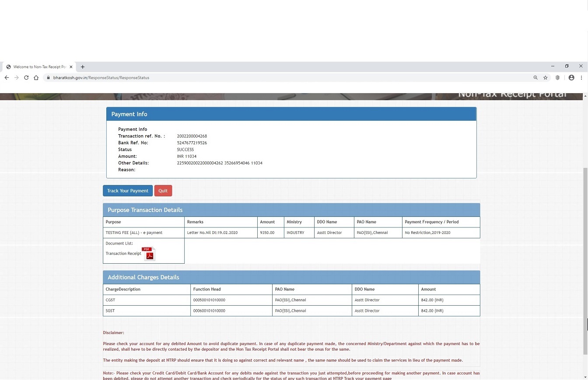Click the Track Your Payment button
The image size is (588, 380).
pos(128,191)
